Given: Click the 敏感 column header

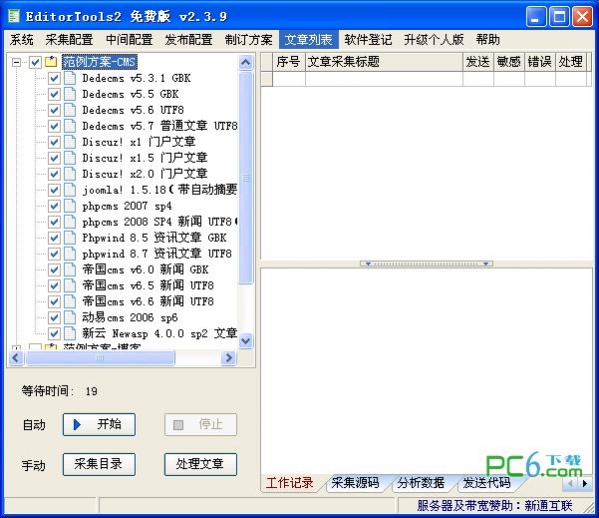Looking at the screenshot, I should click(509, 62).
